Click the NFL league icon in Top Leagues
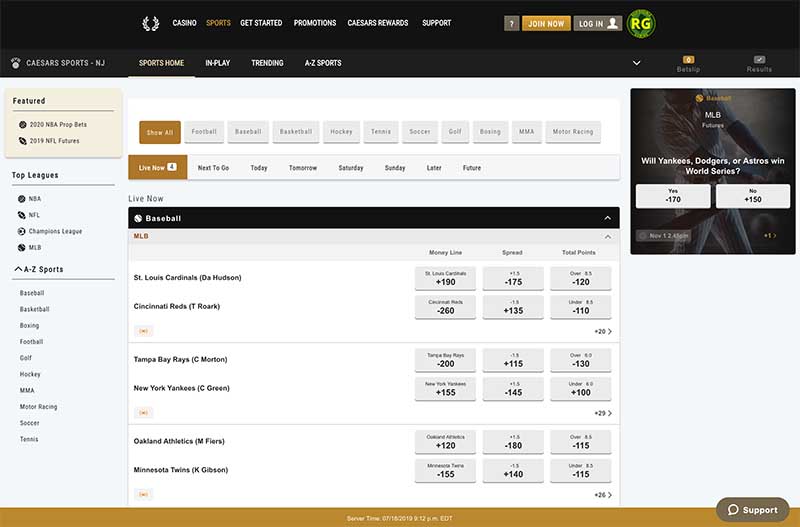The width and height of the screenshot is (800, 527). (21, 215)
